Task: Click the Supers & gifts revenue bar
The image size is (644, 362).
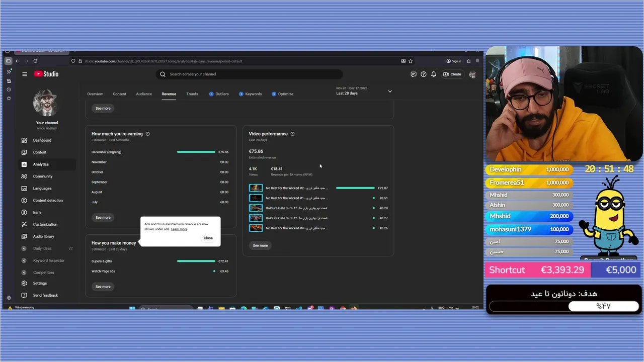Action: point(196,261)
